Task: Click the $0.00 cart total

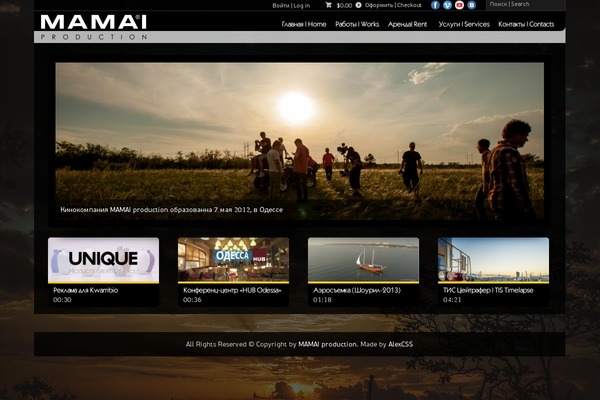Action: pyautogui.click(x=344, y=5)
